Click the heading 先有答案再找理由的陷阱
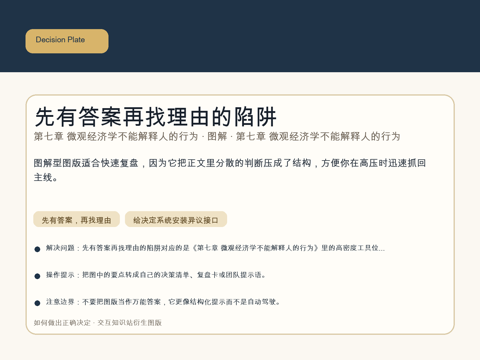The width and height of the screenshot is (480, 360). click(155, 117)
